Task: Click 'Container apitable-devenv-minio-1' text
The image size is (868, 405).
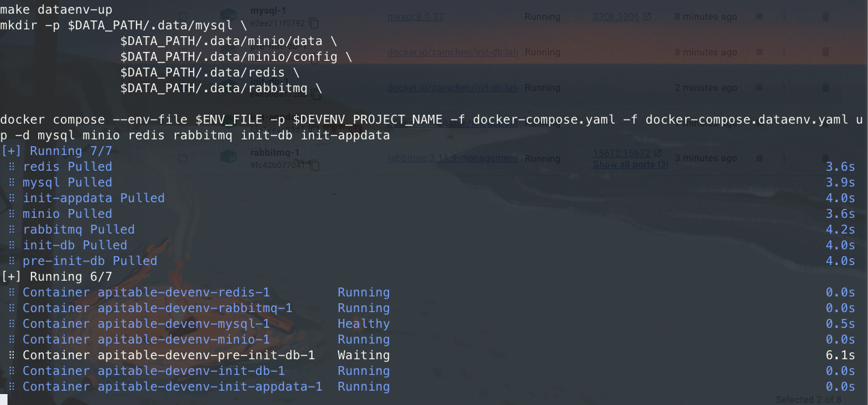Action: (146, 339)
